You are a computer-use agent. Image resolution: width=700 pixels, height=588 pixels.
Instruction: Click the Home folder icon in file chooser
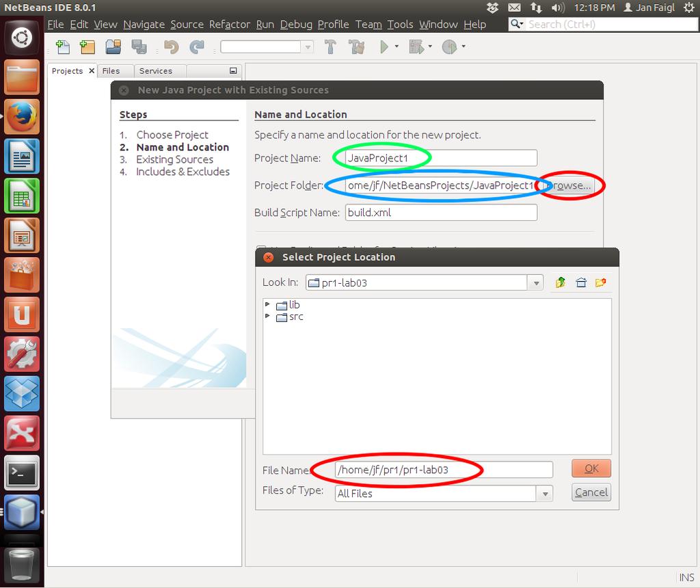click(581, 282)
